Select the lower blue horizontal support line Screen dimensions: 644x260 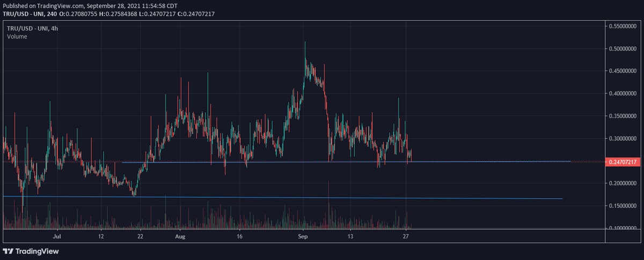(x=283, y=198)
